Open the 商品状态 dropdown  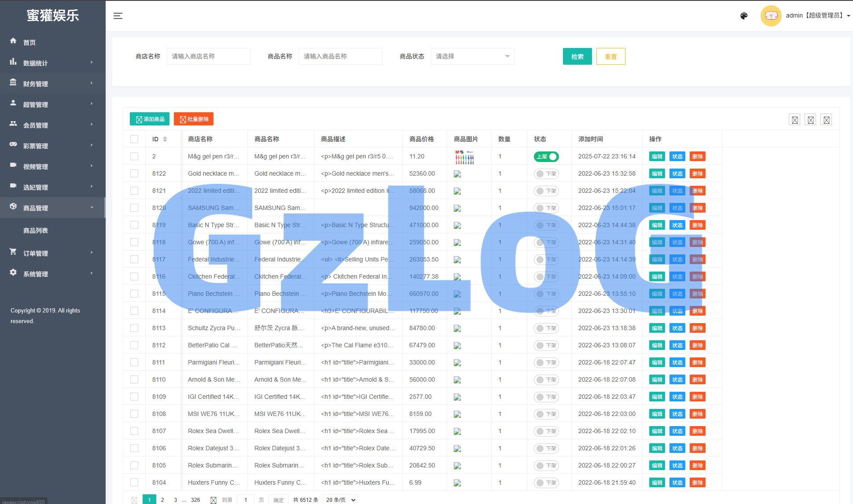(472, 56)
